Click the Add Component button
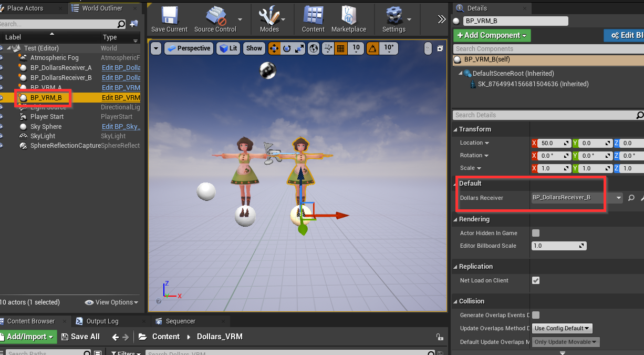This screenshot has height=355, width=644. (492, 35)
